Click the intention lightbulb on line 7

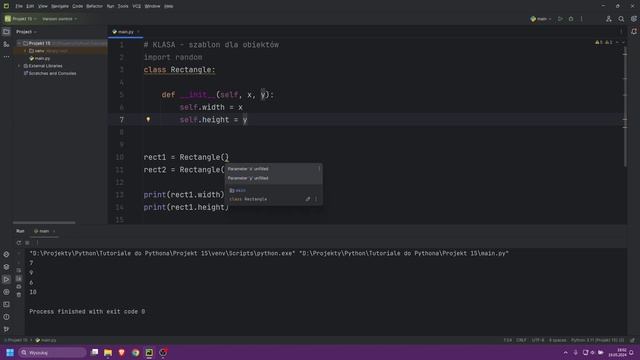148,120
